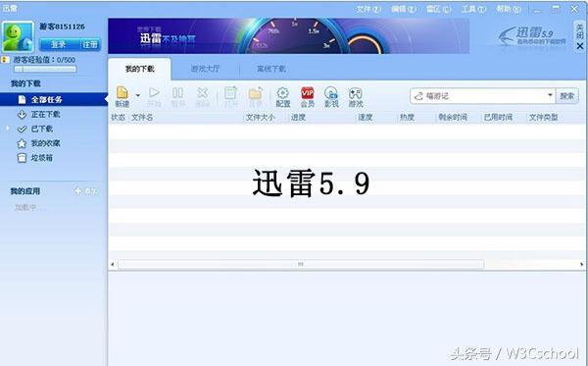This screenshot has height=366, width=588.
Task: Sort by the 文件名 column header
Action: coord(142,117)
